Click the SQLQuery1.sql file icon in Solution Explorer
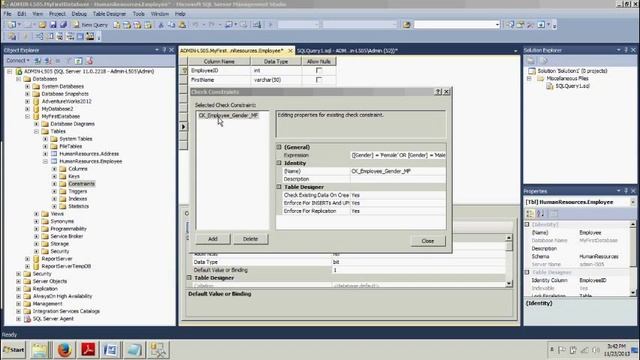This screenshot has width=640, height=360. click(549, 86)
